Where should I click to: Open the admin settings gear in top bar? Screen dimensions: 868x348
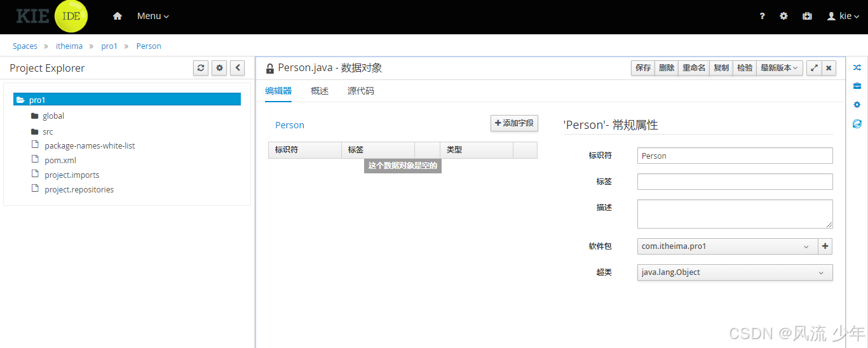(783, 17)
